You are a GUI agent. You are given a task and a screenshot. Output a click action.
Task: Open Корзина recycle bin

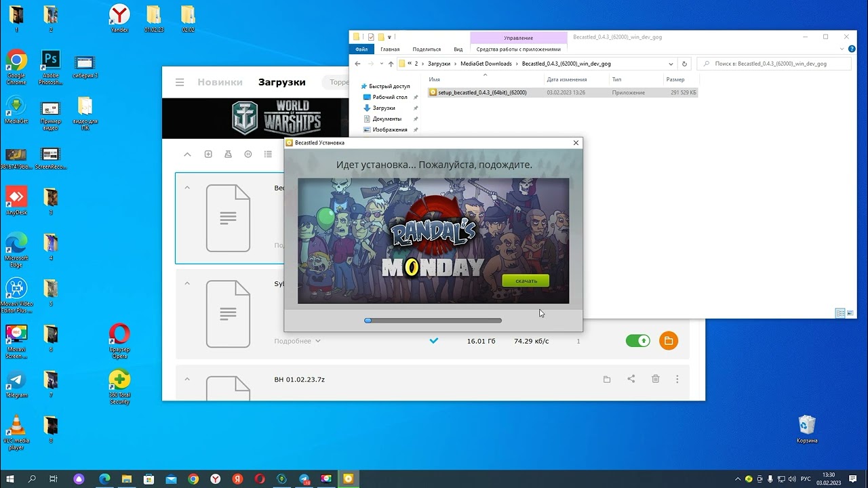point(807,429)
